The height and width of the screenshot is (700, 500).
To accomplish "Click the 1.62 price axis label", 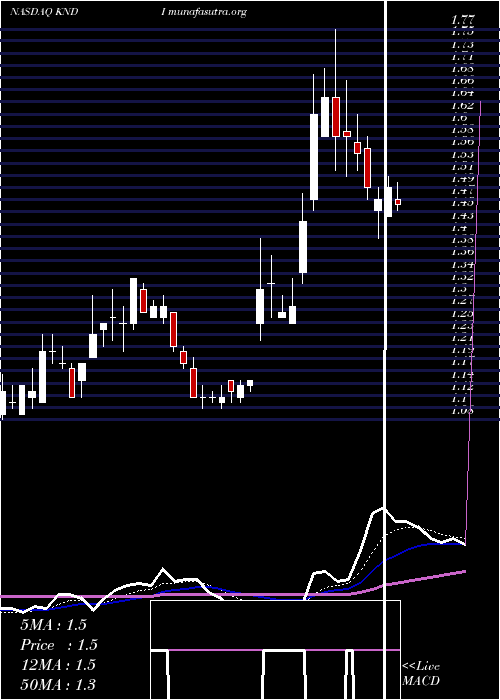I will (462, 106).
